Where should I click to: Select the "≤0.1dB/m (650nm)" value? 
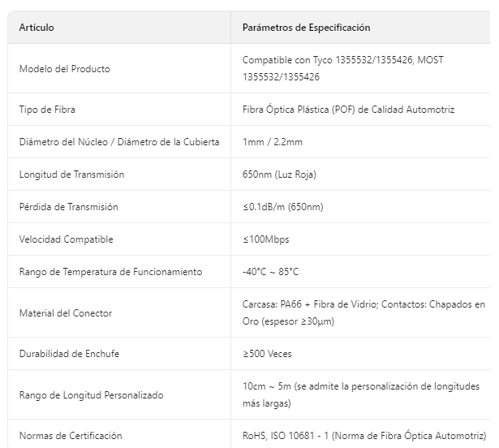click(282, 207)
